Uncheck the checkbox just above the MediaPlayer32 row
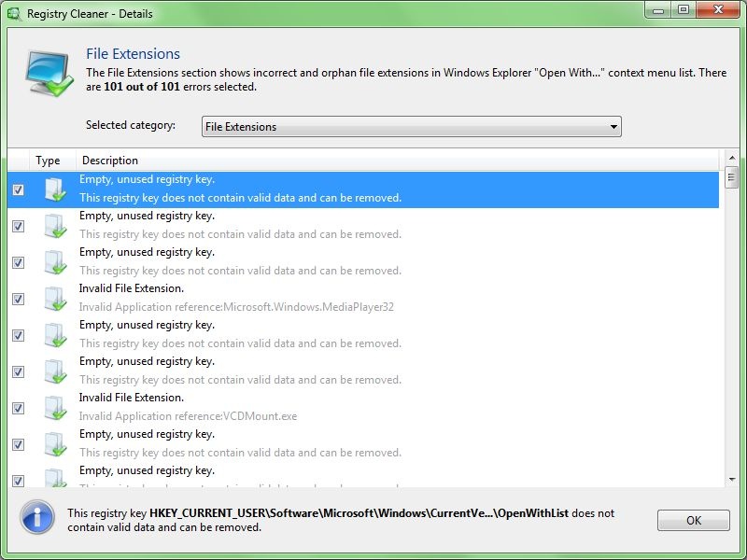 (x=18, y=262)
